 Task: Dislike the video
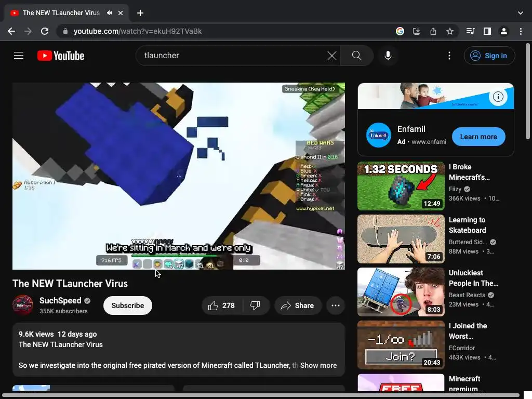[x=256, y=305]
